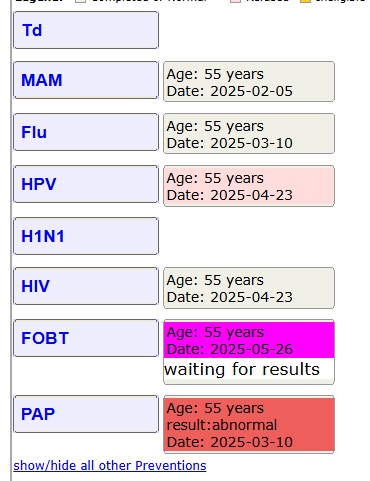The width and height of the screenshot is (370, 481).
Task: Open the pending FOBT record dated 2025-05-26
Action: pyautogui.click(x=249, y=340)
